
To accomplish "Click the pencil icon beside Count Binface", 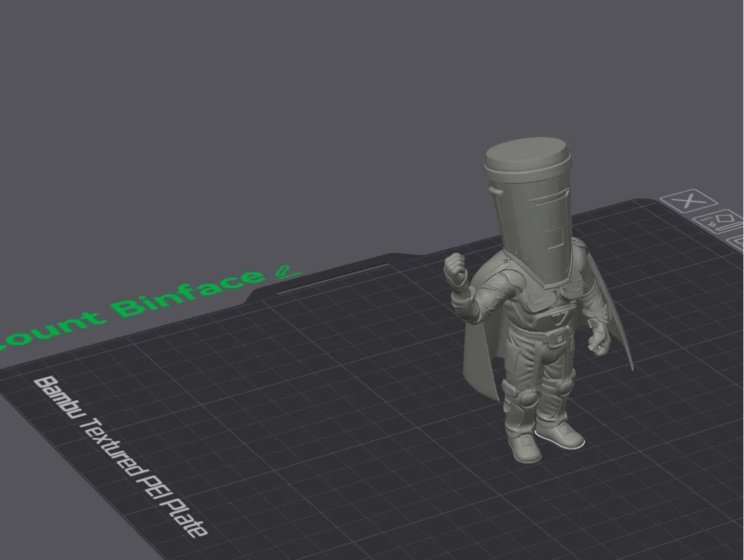I will pyautogui.click(x=288, y=271).
